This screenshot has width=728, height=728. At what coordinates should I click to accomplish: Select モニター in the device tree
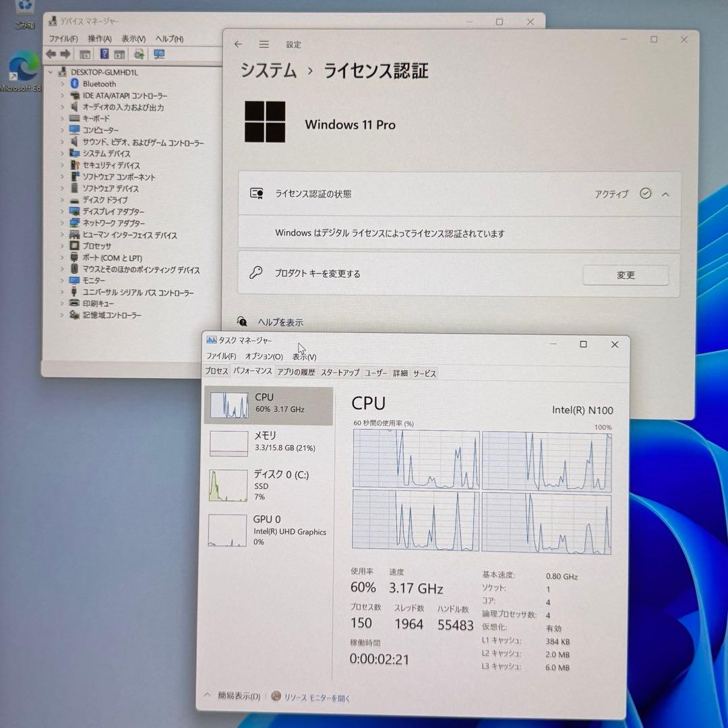pos(93,280)
